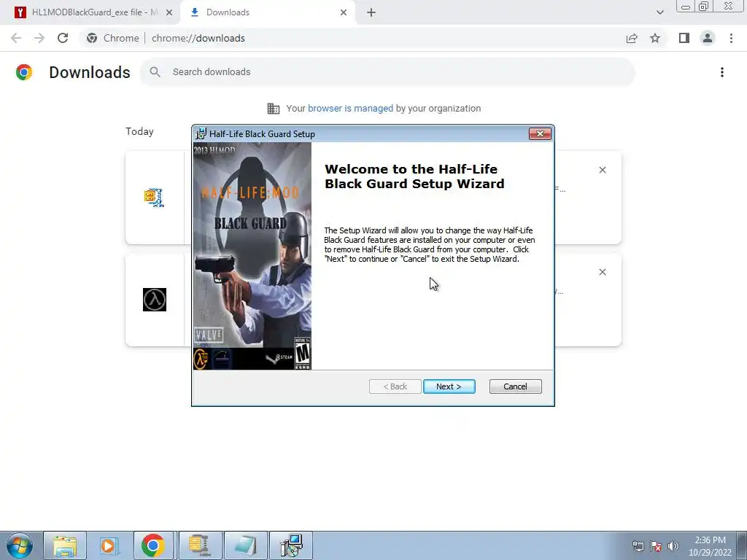Reload the downloads page
The image size is (747, 560).
pos(63,38)
